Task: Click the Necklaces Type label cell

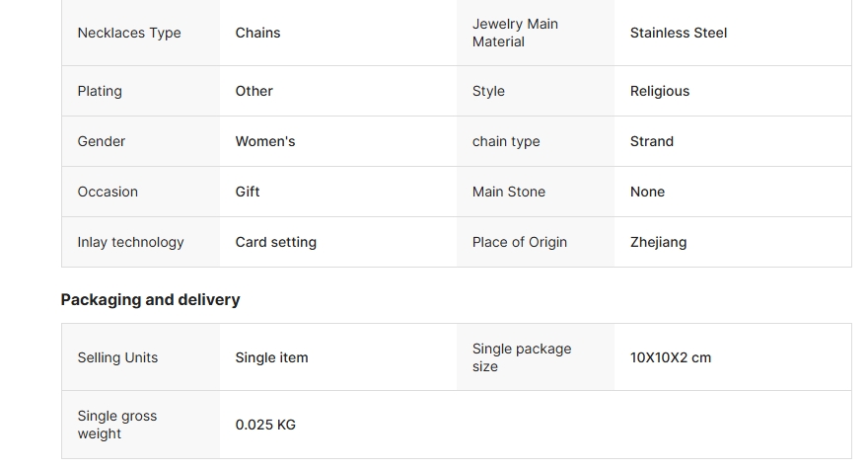Action: point(129,33)
